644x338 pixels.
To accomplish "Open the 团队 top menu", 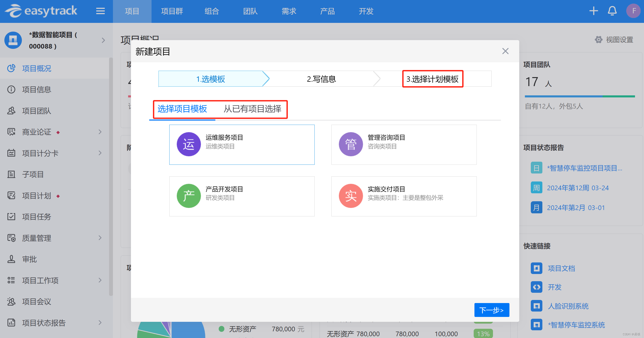I will (250, 11).
